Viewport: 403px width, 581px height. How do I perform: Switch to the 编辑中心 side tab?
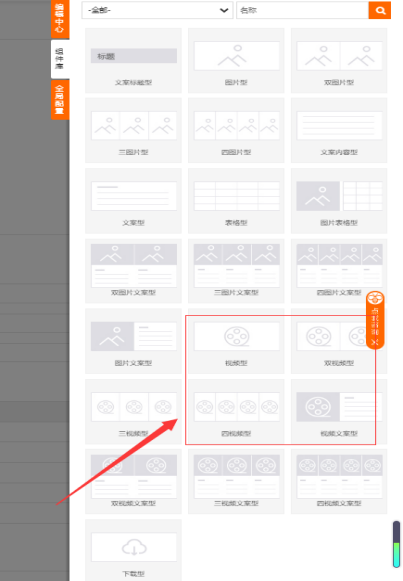point(60,19)
